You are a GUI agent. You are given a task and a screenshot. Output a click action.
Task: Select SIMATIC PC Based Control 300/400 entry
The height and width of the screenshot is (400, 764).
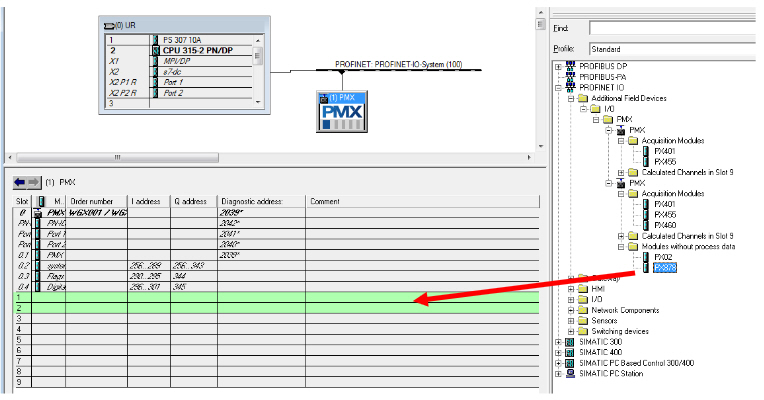636,363
